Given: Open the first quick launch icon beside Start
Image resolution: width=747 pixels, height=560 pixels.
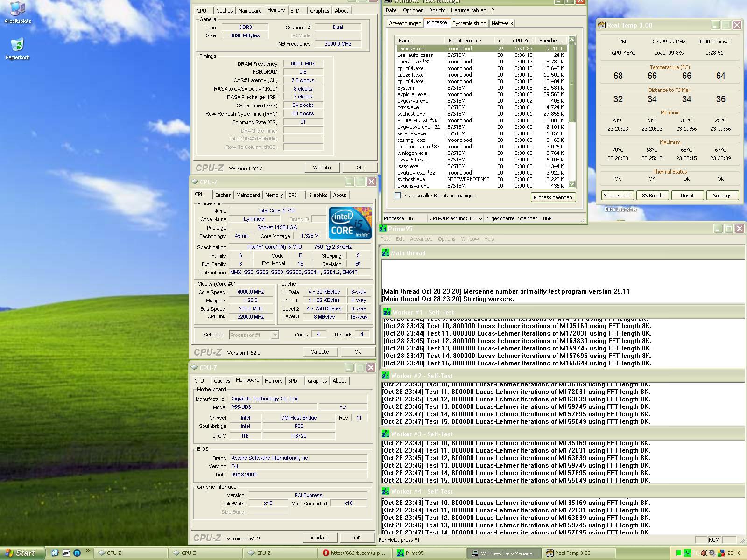Looking at the screenshot, I should pyautogui.click(x=55, y=553).
